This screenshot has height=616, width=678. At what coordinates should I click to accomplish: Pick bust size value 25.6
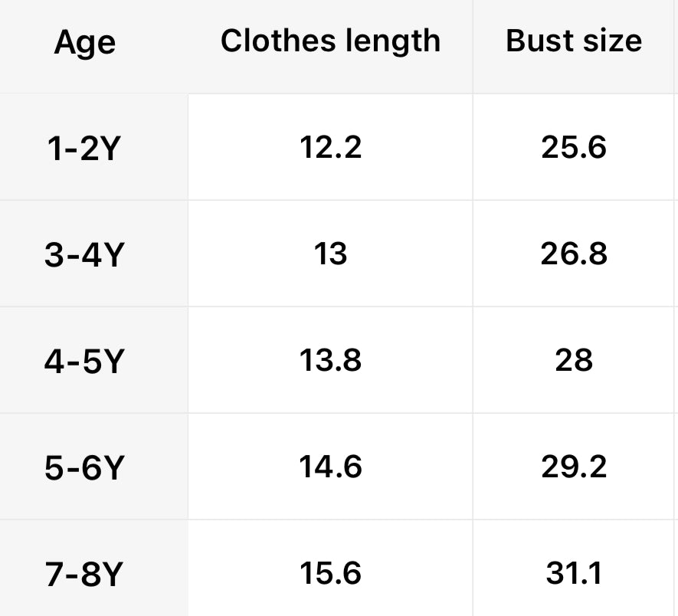[574, 147]
